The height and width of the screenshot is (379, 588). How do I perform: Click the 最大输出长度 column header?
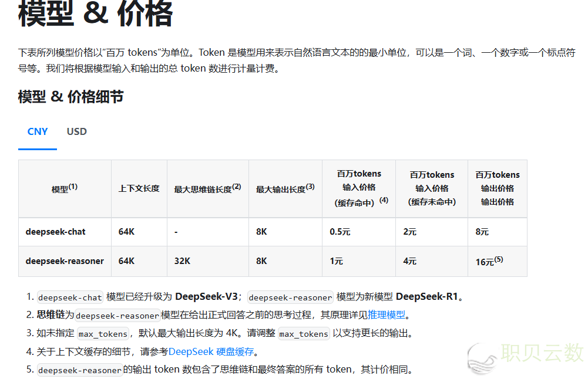tap(285, 189)
